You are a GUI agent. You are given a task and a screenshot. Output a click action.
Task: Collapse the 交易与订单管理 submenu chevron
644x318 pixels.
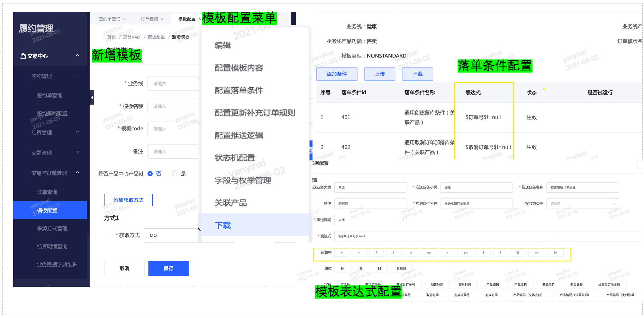click(78, 172)
